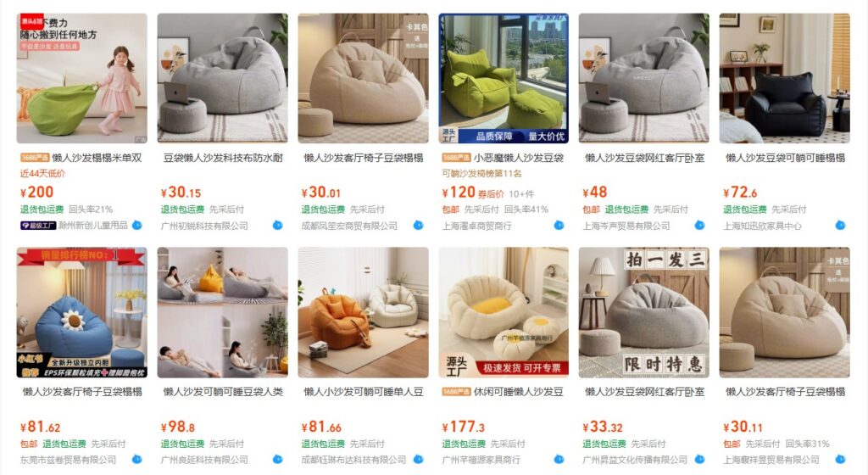Viewport: 868px width, 475px height.
Task: Open the 豆袋懒人沙发科技布防水耐 product title
Action: (223, 158)
